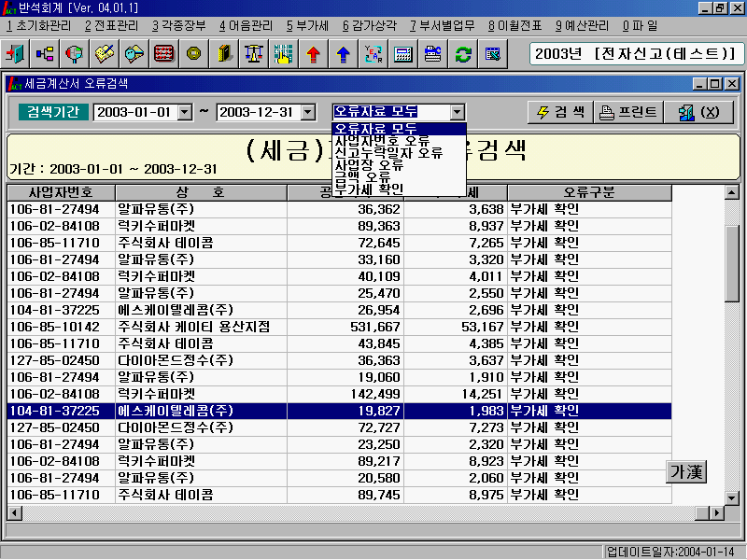Viewport: 747px width, 560px height.
Task: Click the tax amount cell 14,251
Action: tap(456, 394)
